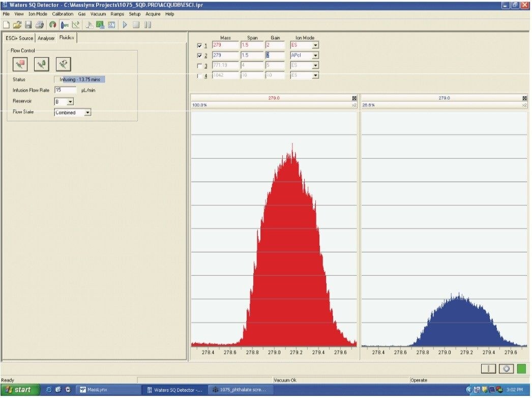Click the Infusion Flow Rate input field

coord(66,90)
